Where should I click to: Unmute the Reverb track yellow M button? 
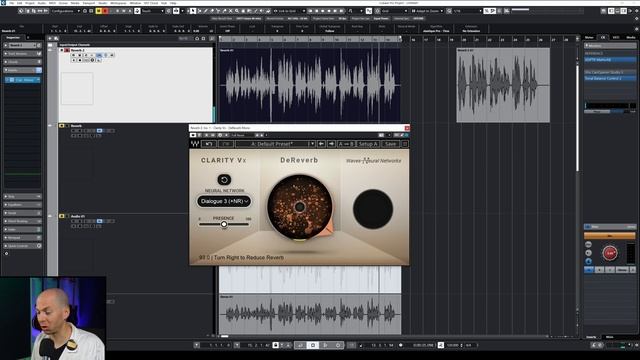[x=62, y=126]
